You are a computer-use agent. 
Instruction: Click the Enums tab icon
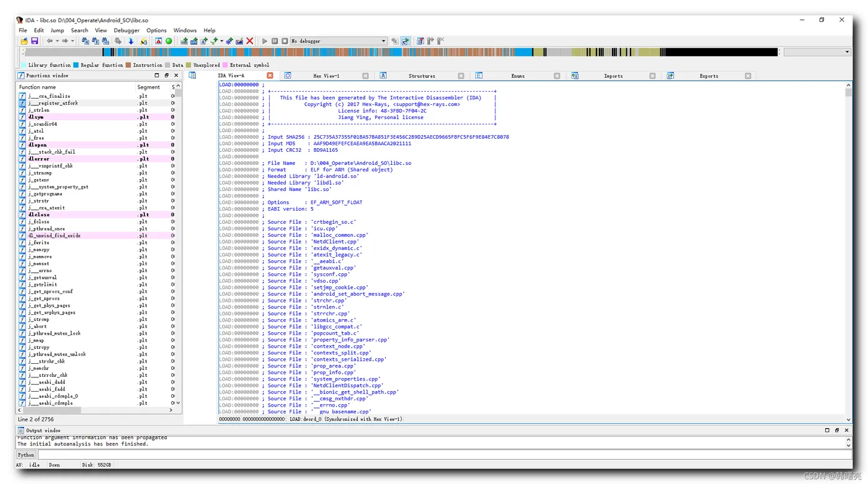tap(479, 76)
